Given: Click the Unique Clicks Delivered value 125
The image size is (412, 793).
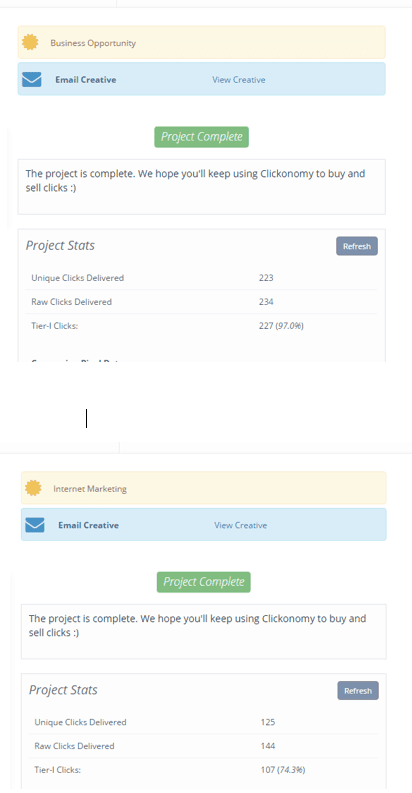Looking at the screenshot, I should coord(268,722).
